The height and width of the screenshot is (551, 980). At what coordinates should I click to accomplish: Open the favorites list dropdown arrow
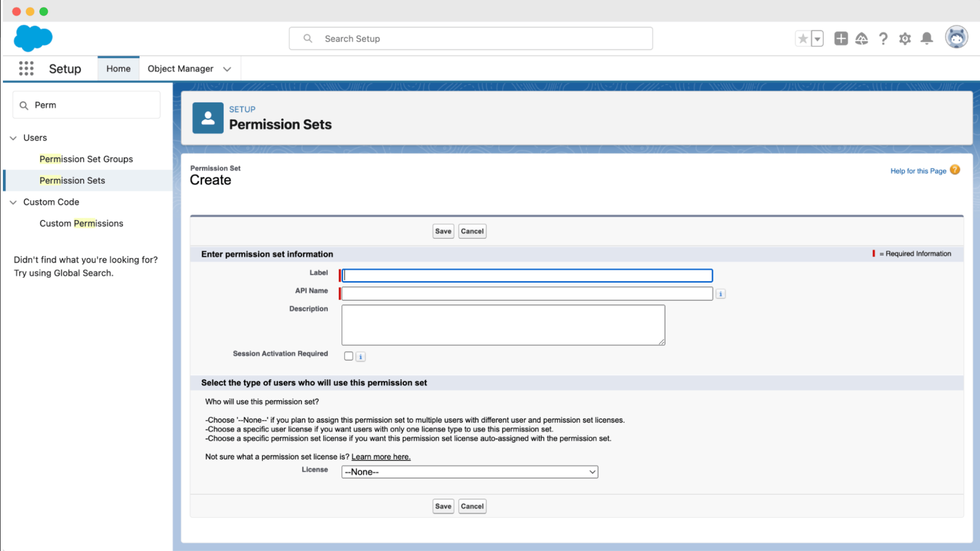[817, 38]
